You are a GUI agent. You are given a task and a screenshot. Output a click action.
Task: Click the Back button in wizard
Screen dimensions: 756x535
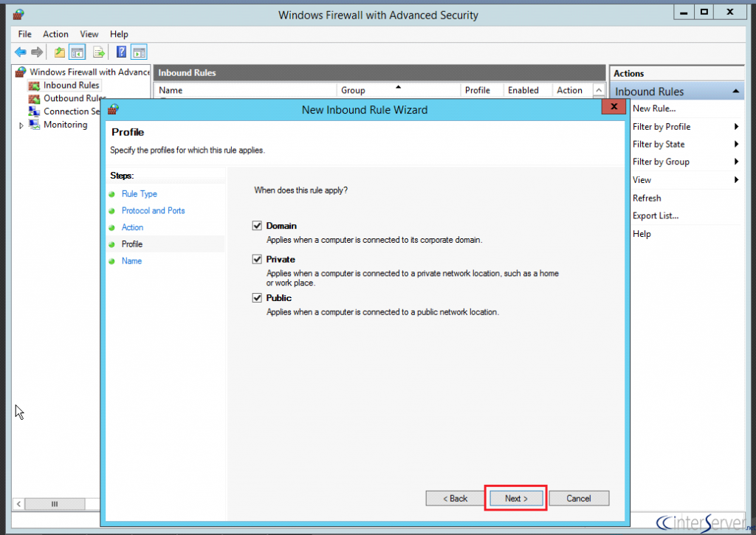click(455, 498)
